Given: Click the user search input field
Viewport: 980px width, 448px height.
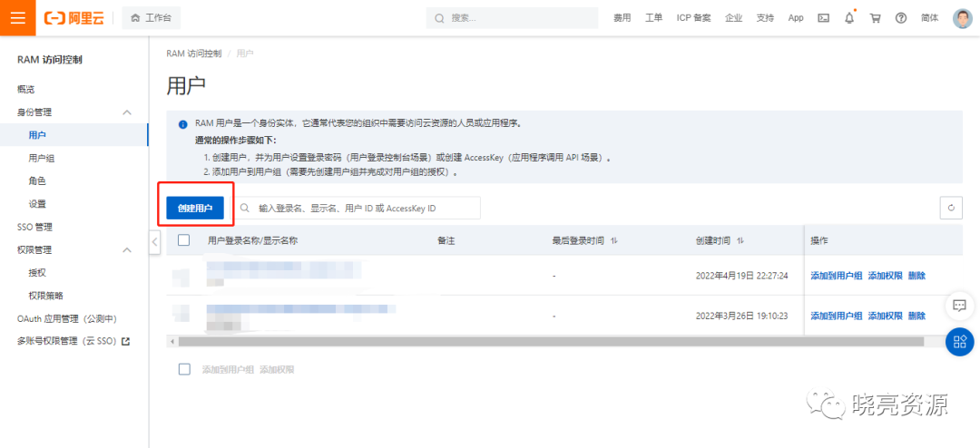Looking at the screenshot, I should [357, 208].
